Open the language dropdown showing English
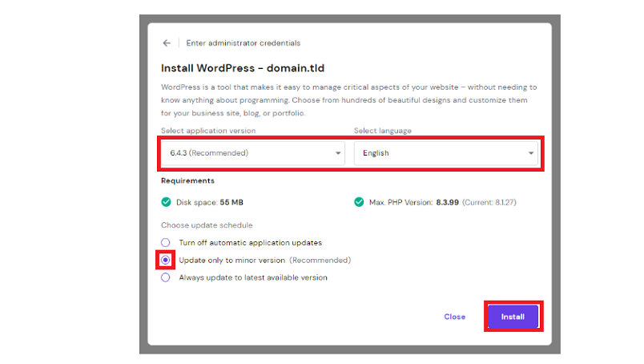This screenshot has height=364, width=644. click(445, 153)
